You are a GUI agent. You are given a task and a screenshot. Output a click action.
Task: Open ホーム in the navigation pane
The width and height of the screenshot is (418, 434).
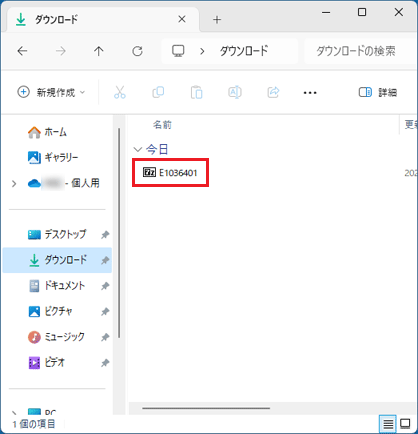click(x=47, y=132)
